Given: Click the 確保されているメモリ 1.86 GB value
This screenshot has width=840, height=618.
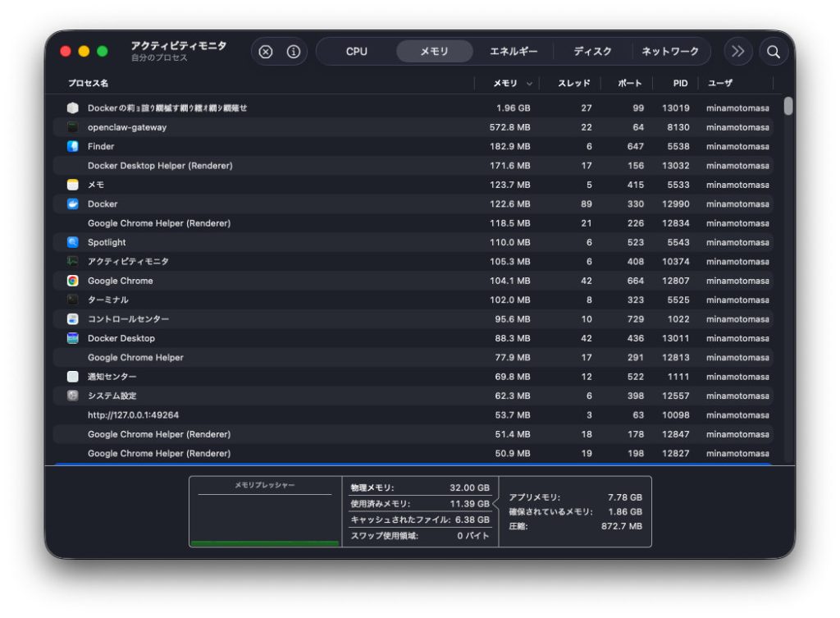Looking at the screenshot, I should click(624, 512).
